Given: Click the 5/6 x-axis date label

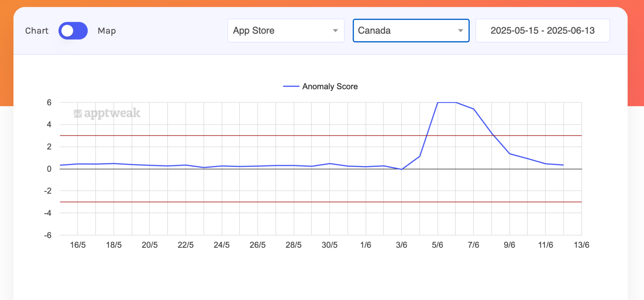Looking at the screenshot, I should (437, 245).
